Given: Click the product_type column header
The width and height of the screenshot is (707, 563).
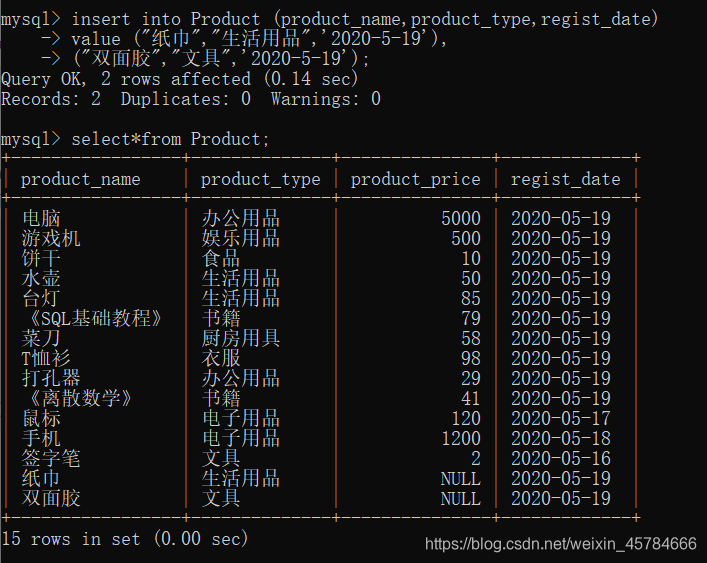Looking at the screenshot, I should point(261,179).
